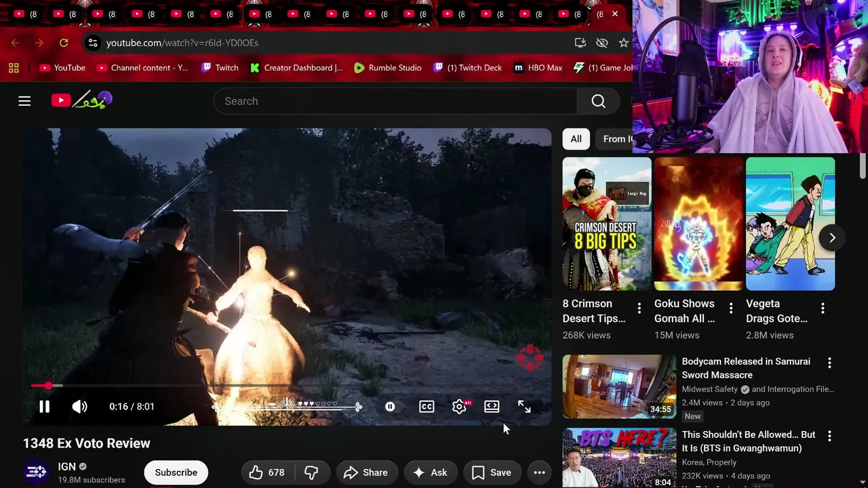Reload the page with the refresh icon
868x488 pixels.
coord(64,43)
